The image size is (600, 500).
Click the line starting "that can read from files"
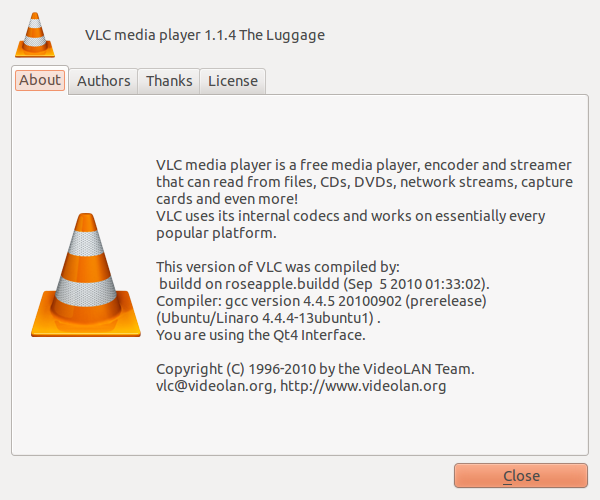tap(363, 182)
